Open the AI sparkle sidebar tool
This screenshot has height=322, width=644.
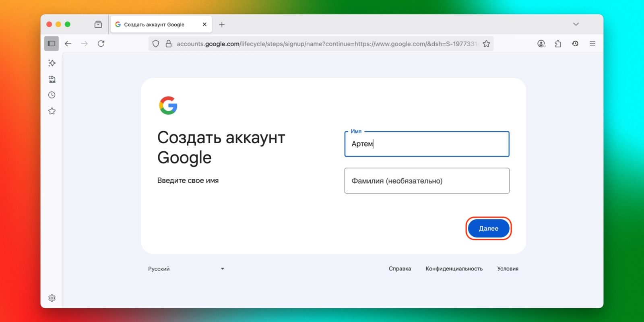click(52, 63)
